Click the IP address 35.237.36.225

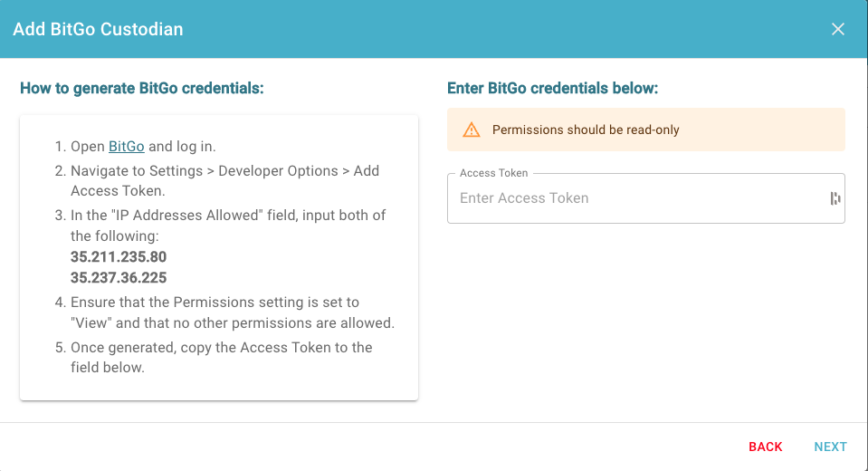[x=119, y=277]
